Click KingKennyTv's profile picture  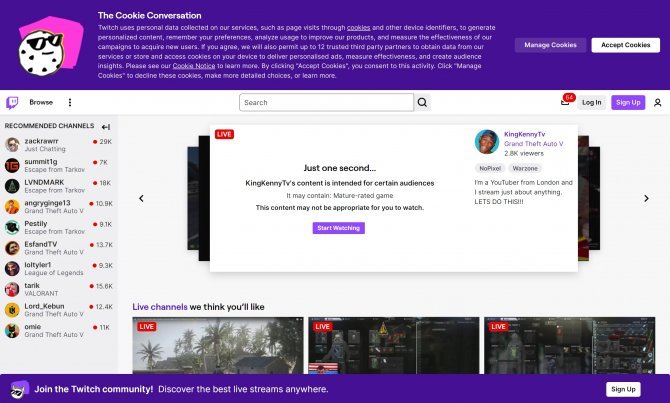coord(487,142)
